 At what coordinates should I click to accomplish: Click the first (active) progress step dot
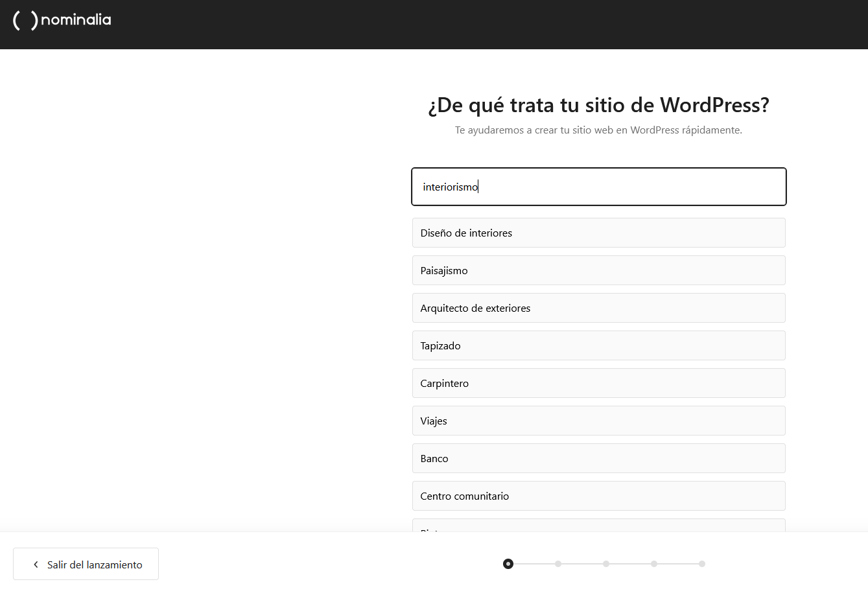tap(508, 564)
